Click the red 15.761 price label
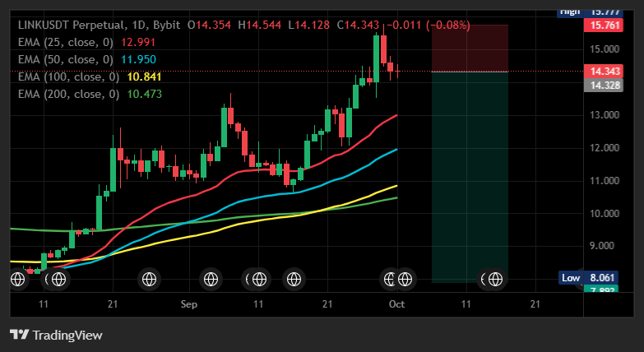This screenshot has width=644, height=352. [604, 25]
